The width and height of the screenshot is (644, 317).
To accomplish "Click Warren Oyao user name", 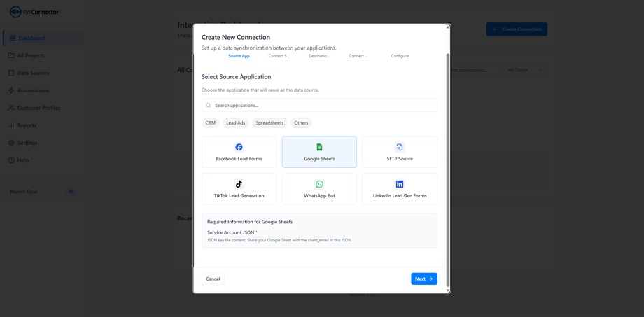I will [23, 192].
